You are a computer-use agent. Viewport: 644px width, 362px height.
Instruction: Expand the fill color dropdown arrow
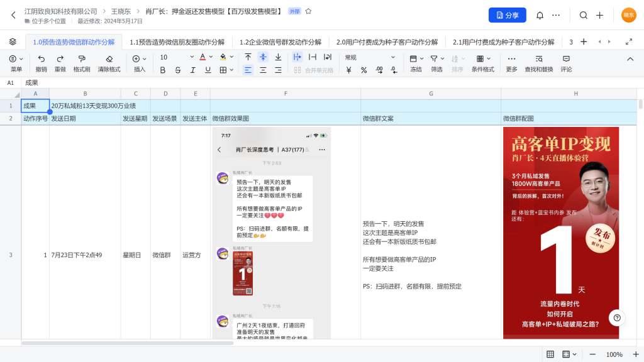pyautogui.click(x=231, y=57)
